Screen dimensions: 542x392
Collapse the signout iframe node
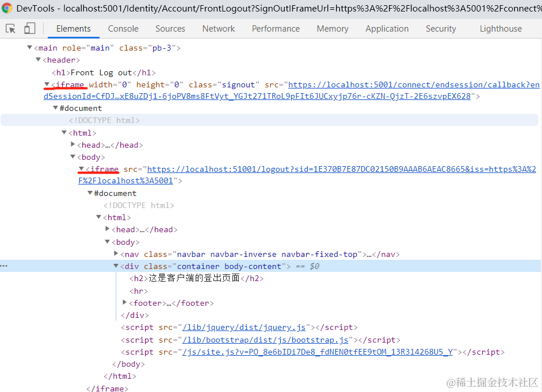pos(47,84)
